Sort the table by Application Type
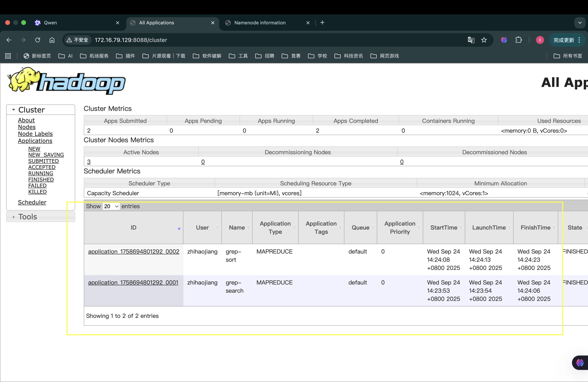The image size is (588, 382). click(275, 228)
